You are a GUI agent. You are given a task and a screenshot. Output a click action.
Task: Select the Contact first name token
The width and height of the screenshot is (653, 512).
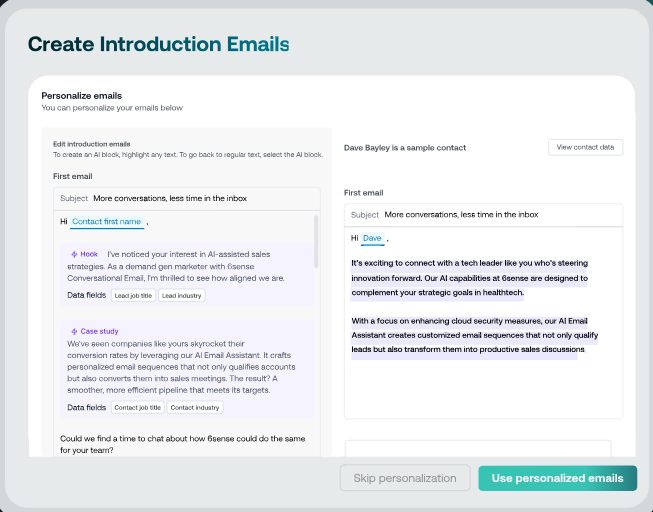pyautogui.click(x=107, y=222)
